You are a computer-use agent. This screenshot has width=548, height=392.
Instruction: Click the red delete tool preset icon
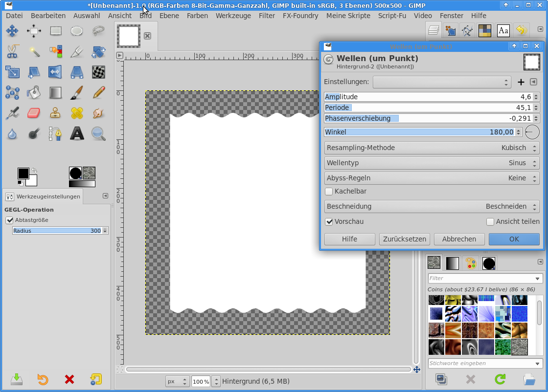click(69, 379)
